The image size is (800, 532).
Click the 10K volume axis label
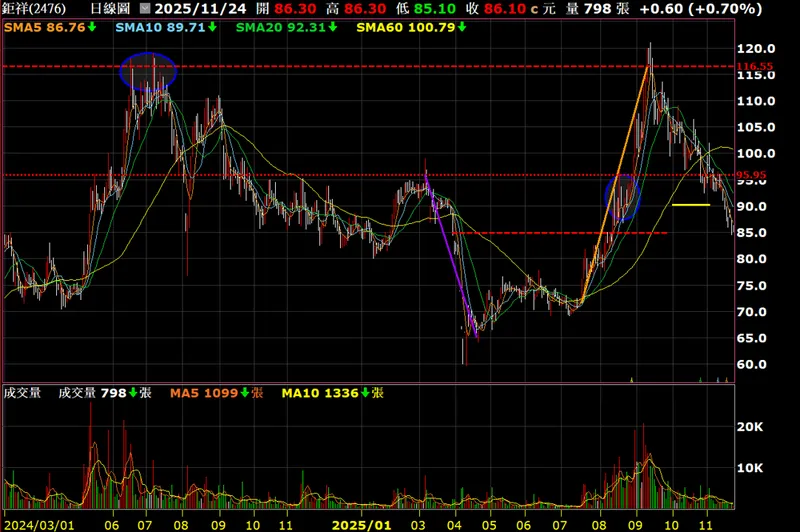(750, 468)
